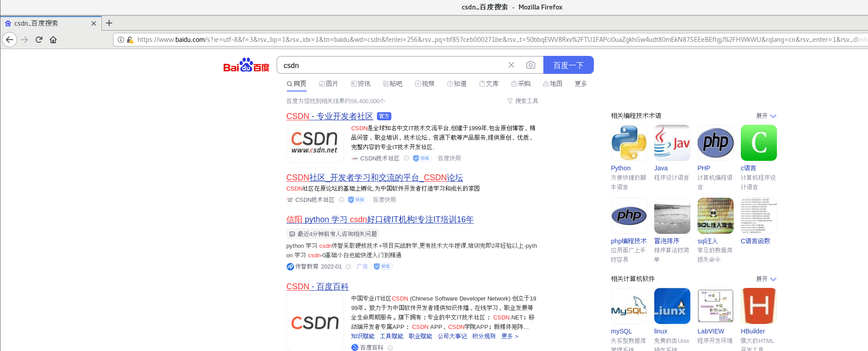Close the csdn_百度搜索 tab
The height and width of the screenshot is (351, 868).
94,23
